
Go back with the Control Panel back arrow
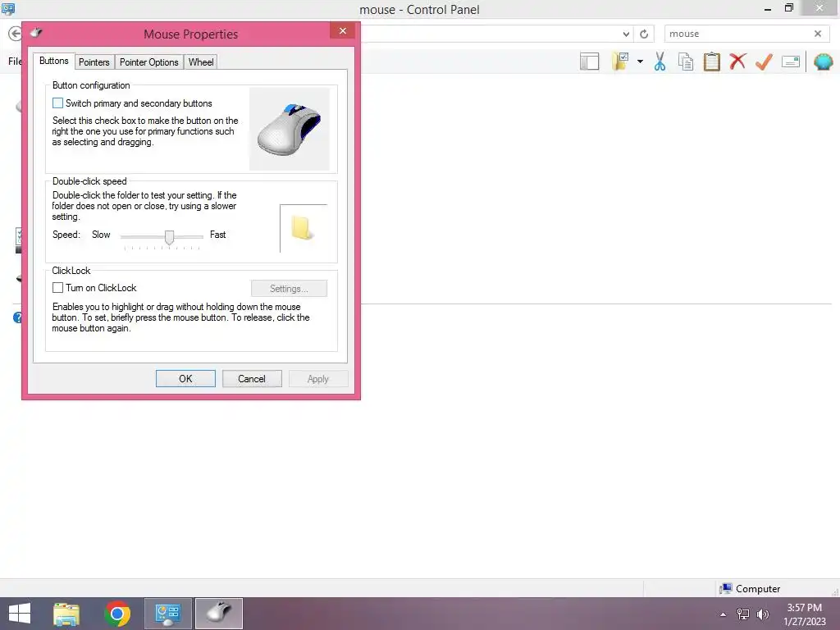click(15, 34)
